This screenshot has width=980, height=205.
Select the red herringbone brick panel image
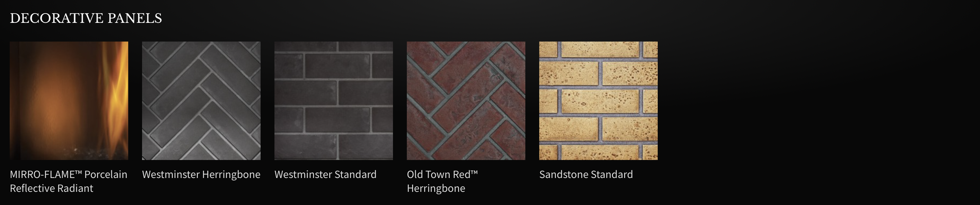coord(466,101)
